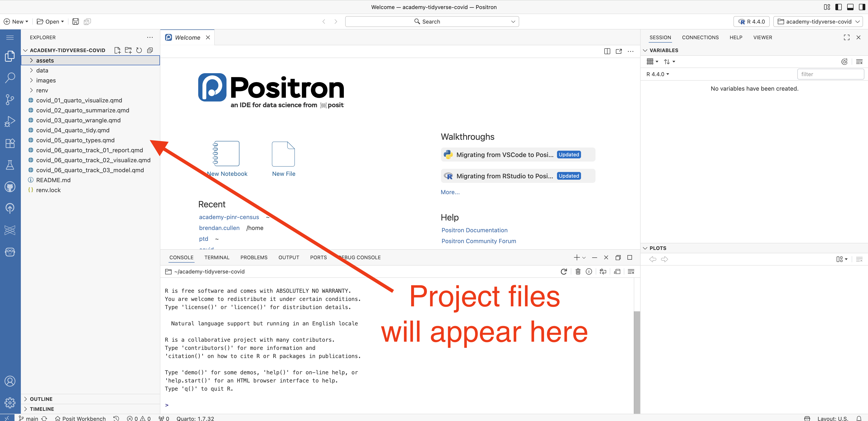This screenshot has width=868, height=421.
Task: Open the Extensions view icon
Action: point(10,143)
